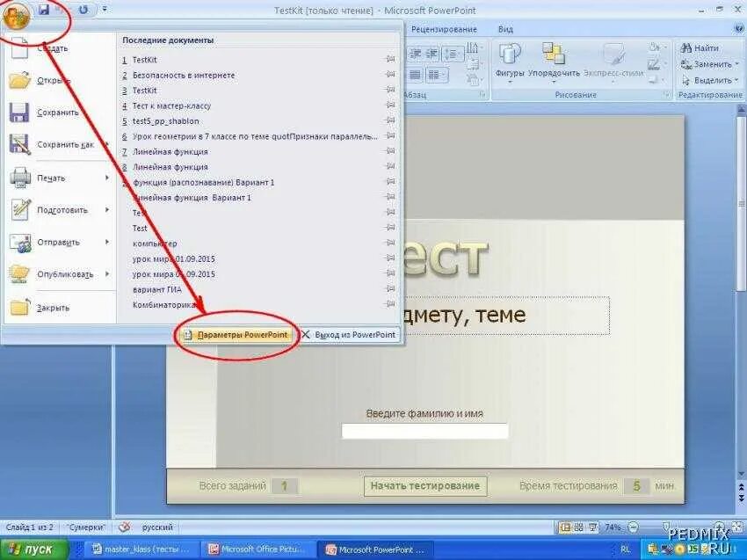This screenshot has height=560, width=747.
Task: Pin вариант ГИА document to recent list
Action: coord(391,289)
